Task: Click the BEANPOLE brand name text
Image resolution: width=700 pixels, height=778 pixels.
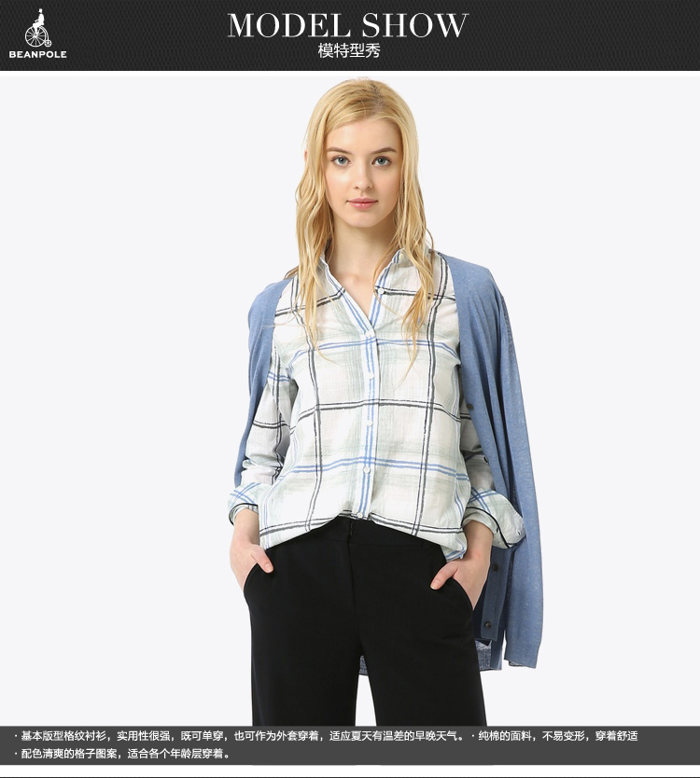Action: point(37,54)
